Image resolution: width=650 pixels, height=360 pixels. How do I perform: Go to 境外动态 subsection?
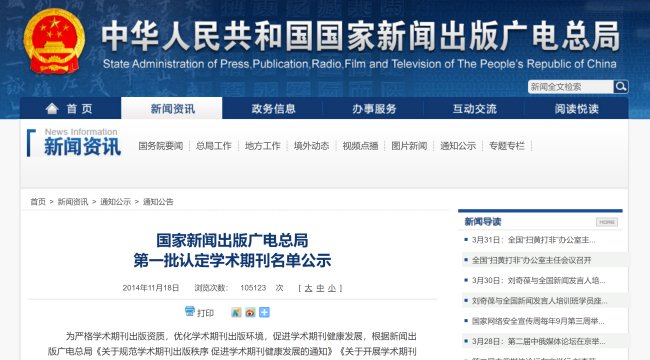(311, 146)
